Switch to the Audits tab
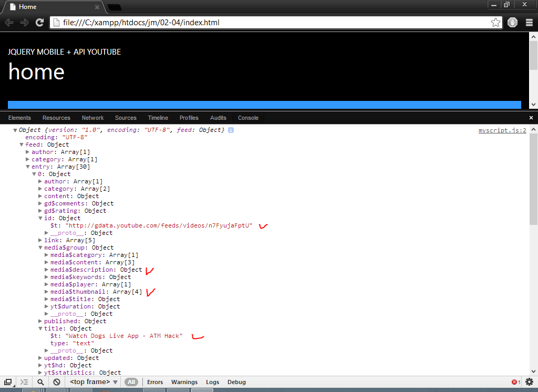The image size is (538, 392). click(x=218, y=118)
